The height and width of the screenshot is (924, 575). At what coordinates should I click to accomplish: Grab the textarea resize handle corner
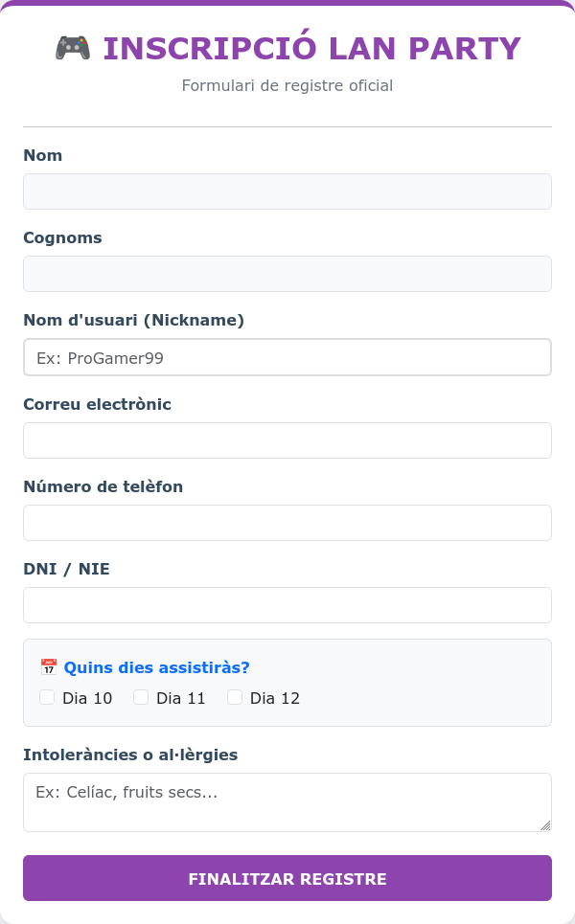point(545,825)
